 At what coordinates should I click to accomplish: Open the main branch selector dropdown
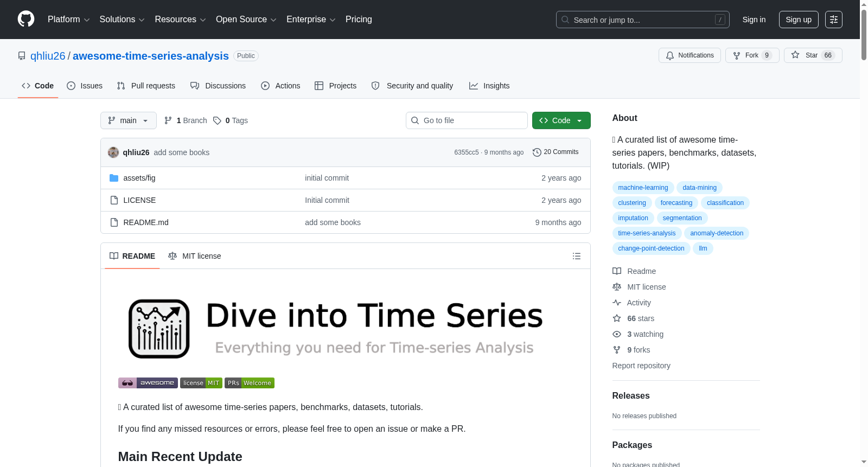coord(129,120)
